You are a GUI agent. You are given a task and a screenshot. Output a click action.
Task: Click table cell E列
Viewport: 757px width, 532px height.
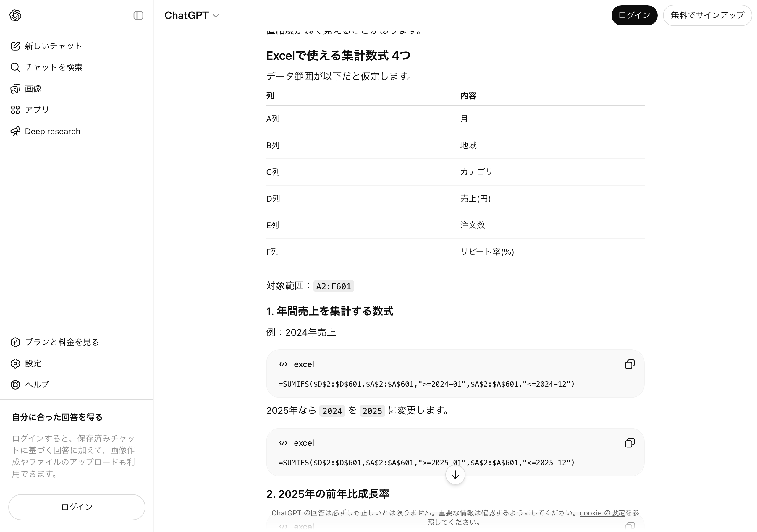[x=272, y=225]
